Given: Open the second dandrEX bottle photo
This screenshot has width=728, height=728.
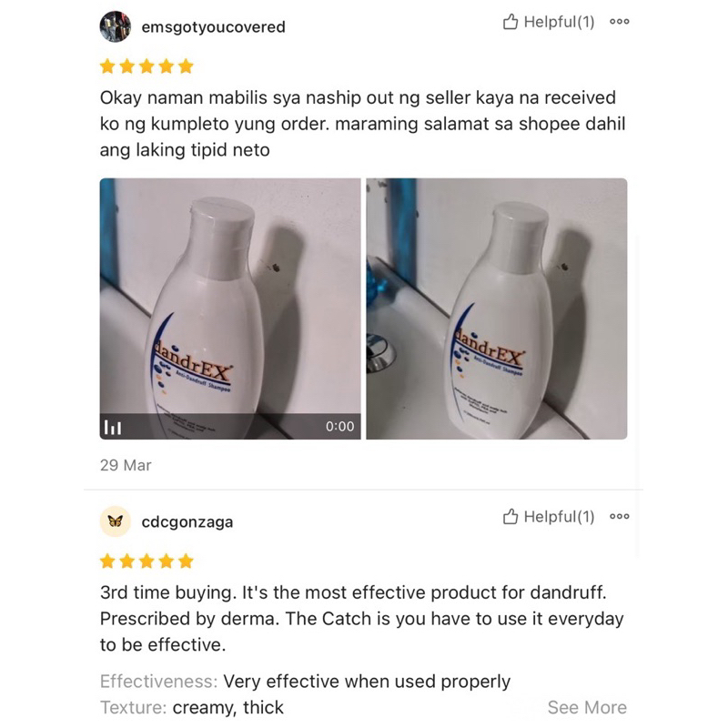Looking at the screenshot, I should point(497,308).
